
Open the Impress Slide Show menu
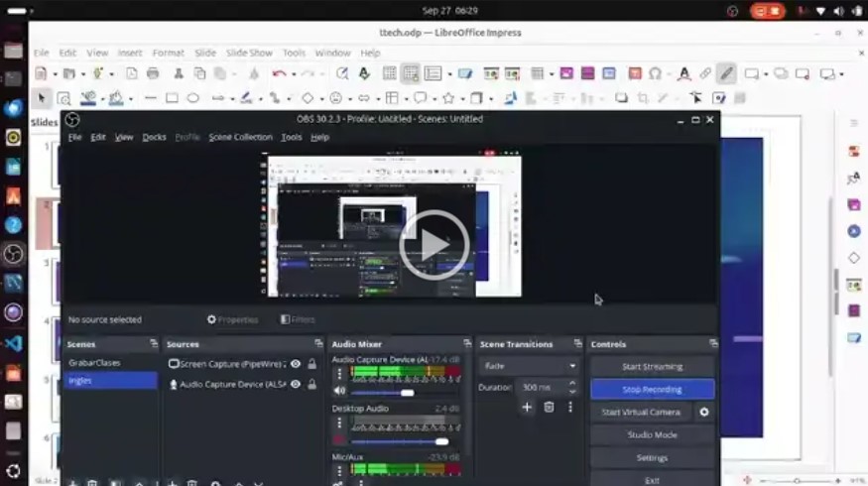249,54
